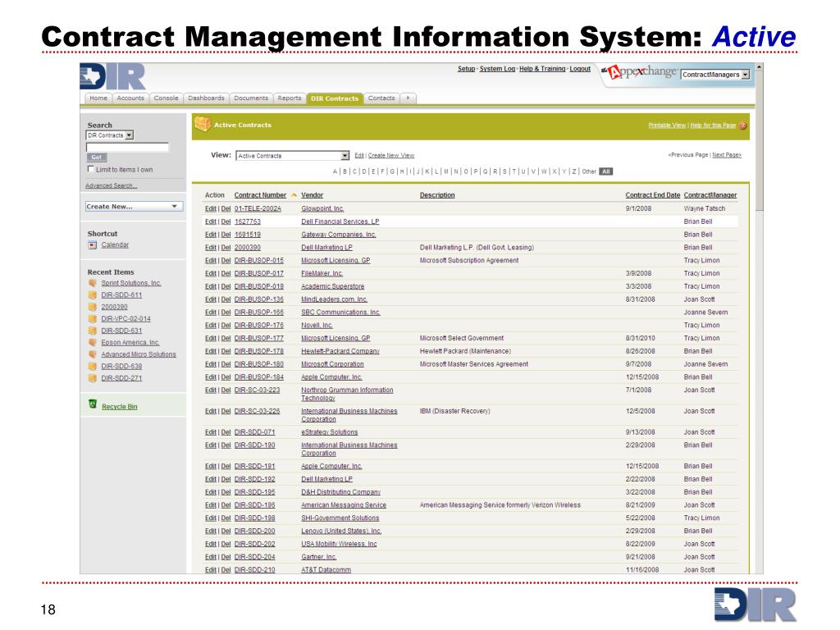
Task: Filter contracts by Other
Action: pos(589,171)
